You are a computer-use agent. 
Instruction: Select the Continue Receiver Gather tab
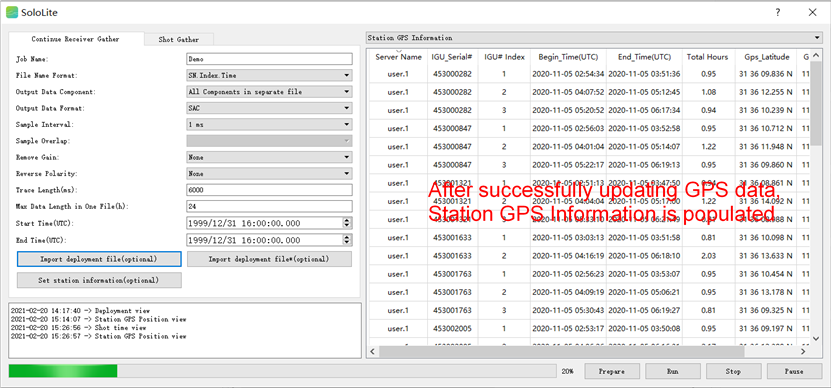coord(76,39)
